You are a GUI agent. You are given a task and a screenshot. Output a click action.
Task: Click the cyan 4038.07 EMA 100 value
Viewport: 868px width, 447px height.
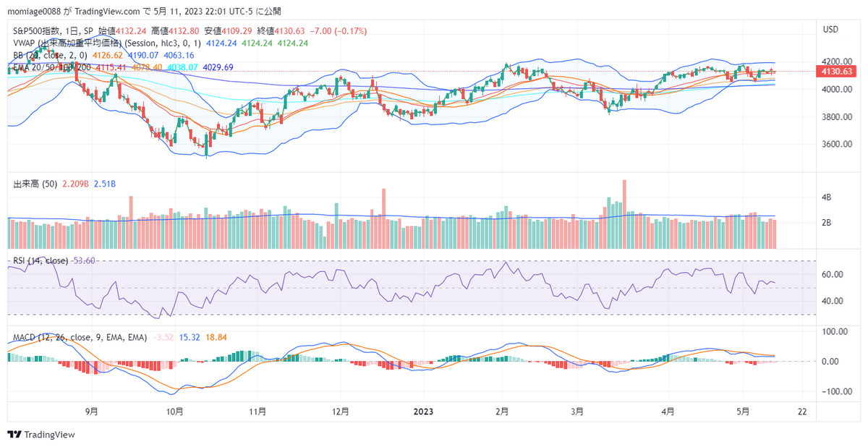pos(182,67)
